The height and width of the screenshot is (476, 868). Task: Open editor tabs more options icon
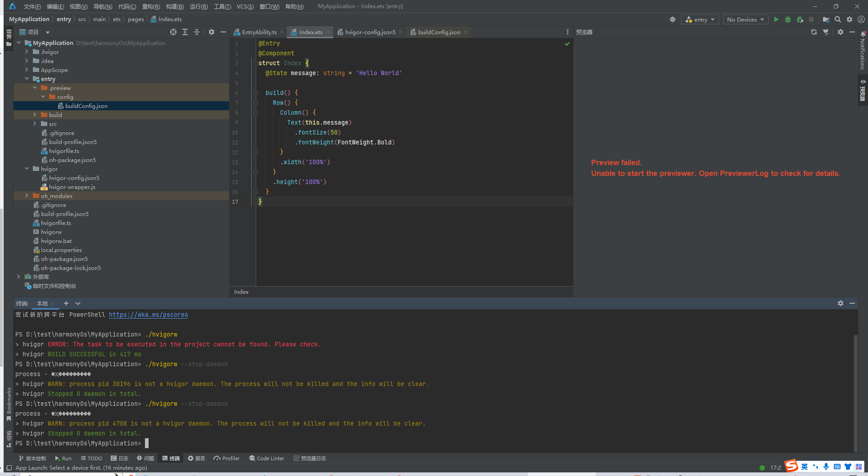pyautogui.click(x=567, y=32)
